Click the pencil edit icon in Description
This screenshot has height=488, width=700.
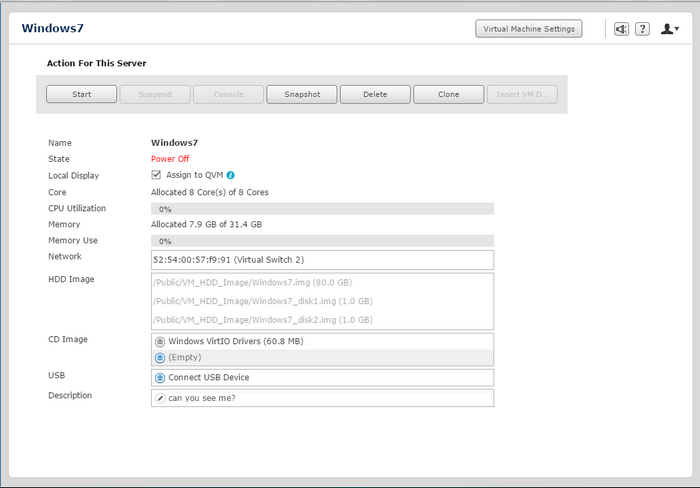coord(160,398)
